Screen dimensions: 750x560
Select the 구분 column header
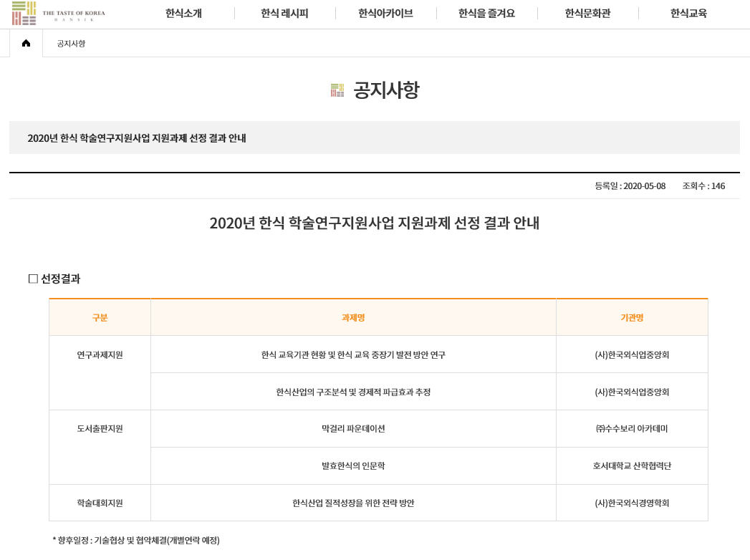pos(100,318)
